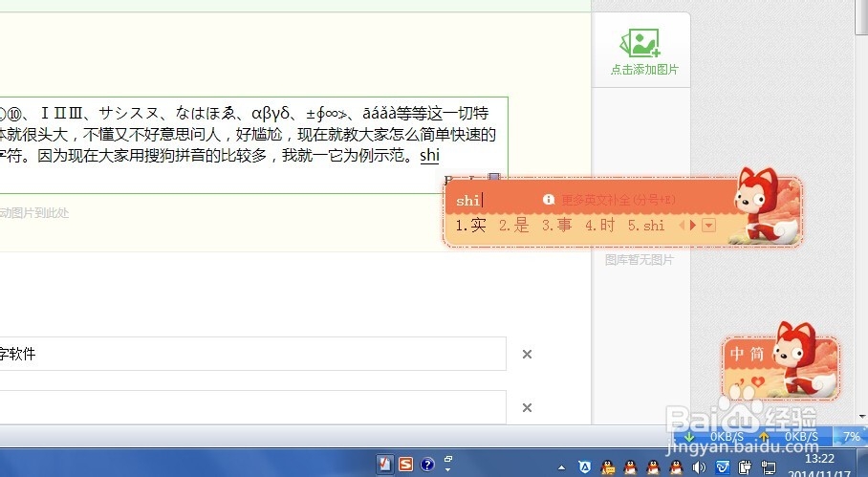
Task: Open the Sogou S icon in language bar
Action: pyautogui.click(x=406, y=465)
